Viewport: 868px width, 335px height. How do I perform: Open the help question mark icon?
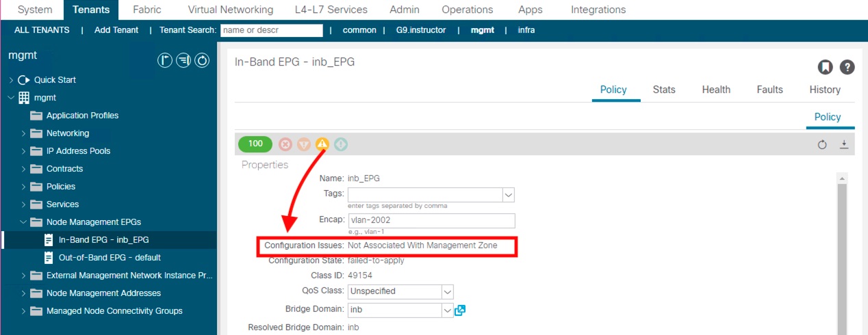click(x=847, y=67)
